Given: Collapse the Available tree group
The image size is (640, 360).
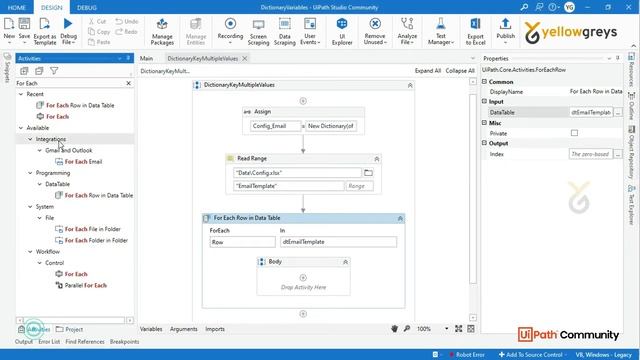Looking at the screenshot, I should click(x=21, y=128).
